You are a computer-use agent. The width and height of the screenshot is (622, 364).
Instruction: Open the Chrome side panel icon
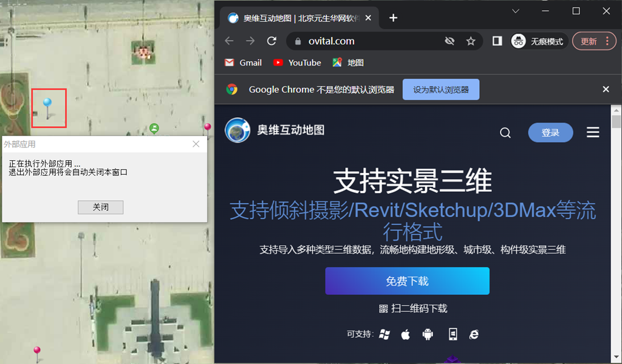pos(497,41)
